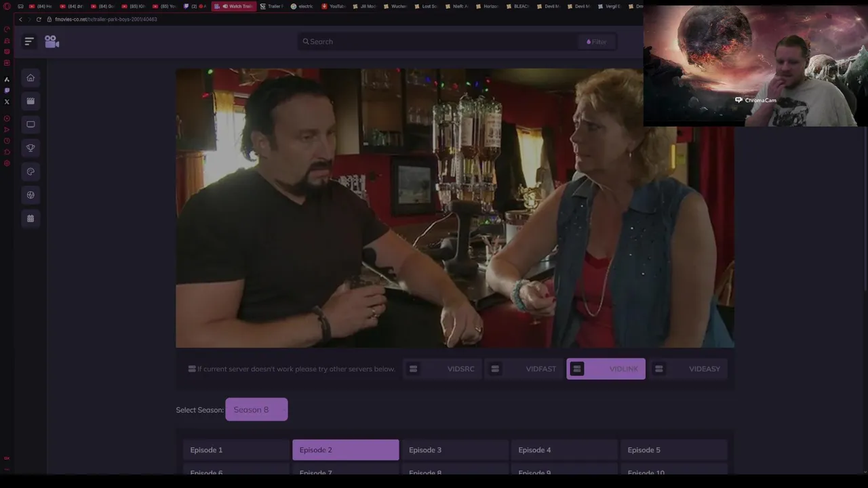
Task: Open the X (Twitter) icon in the browser sidebar
Action: (7, 102)
